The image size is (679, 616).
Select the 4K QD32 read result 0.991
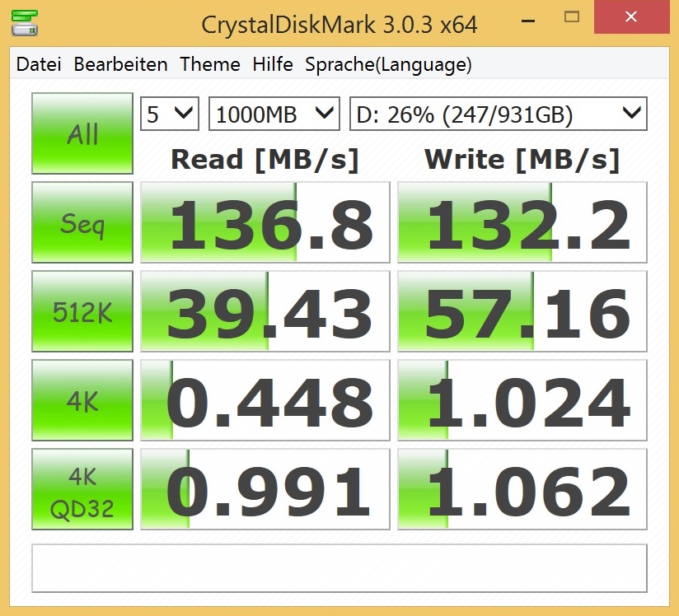coord(265,489)
